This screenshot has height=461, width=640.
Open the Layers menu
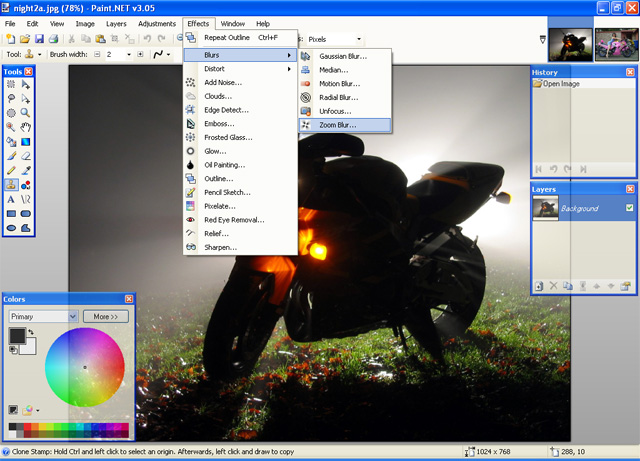tap(116, 24)
